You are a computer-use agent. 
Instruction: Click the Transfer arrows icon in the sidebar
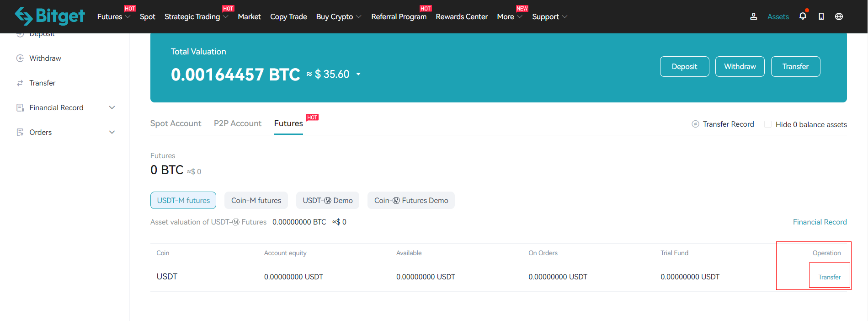(x=20, y=83)
